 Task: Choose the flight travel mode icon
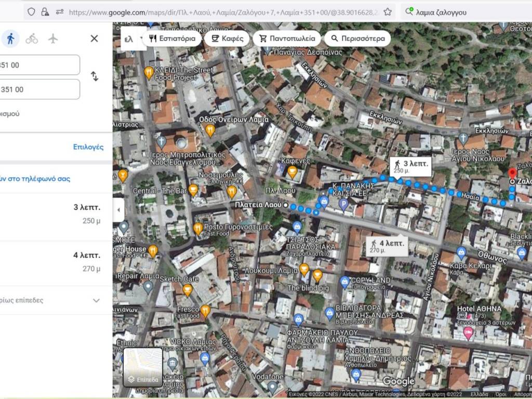(53, 38)
